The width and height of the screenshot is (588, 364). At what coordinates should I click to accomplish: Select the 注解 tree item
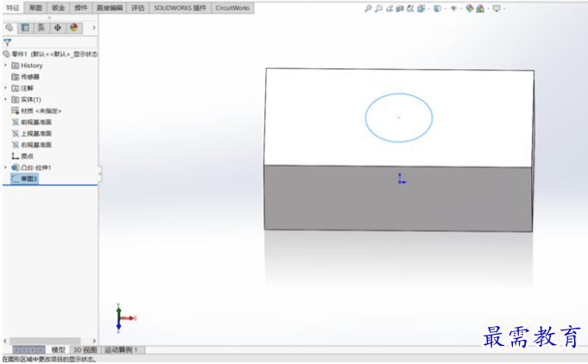(22, 88)
